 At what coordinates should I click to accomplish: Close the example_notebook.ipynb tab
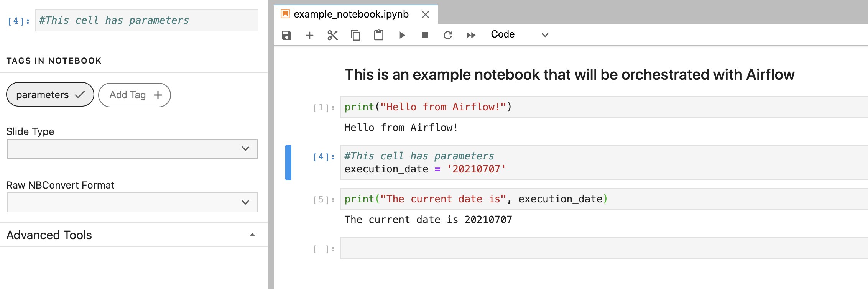(425, 15)
